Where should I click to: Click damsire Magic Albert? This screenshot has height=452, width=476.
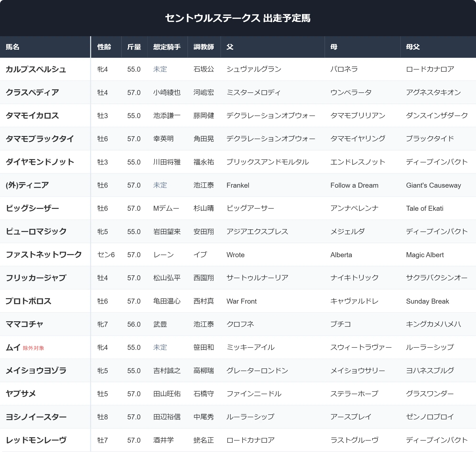click(x=425, y=255)
